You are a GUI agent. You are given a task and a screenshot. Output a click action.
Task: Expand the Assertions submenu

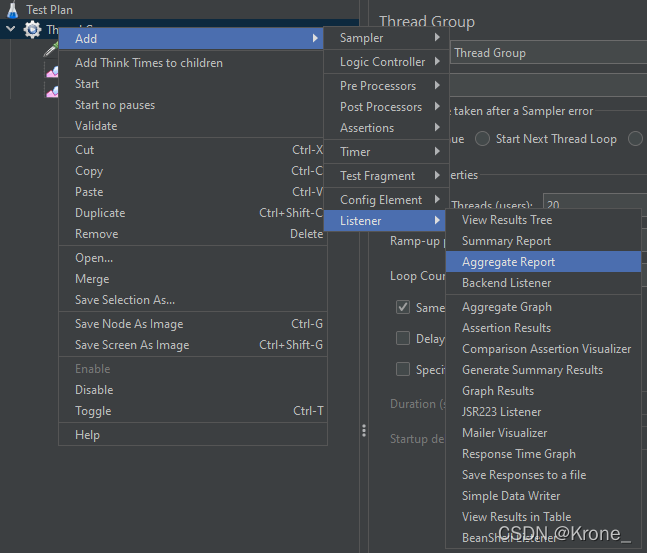point(386,128)
